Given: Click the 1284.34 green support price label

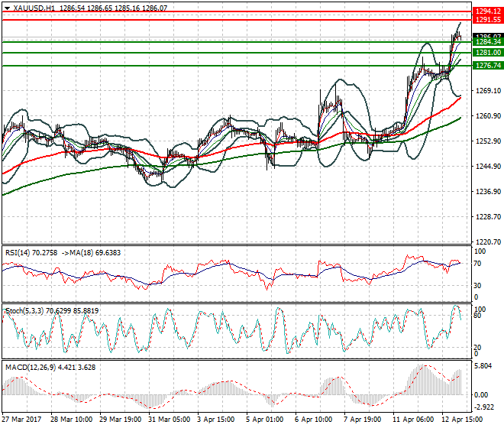Looking at the screenshot, I should (x=488, y=42).
